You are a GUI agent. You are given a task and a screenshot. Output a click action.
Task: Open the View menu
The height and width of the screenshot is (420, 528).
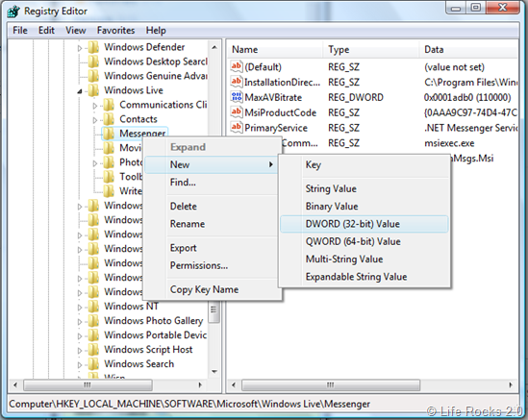click(76, 31)
